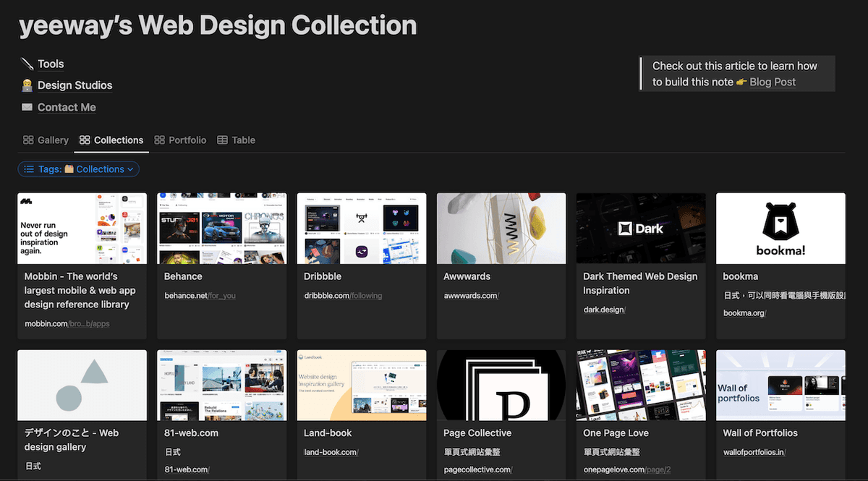Click the Wall of Portfolios card title
The height and width of the screenshot is (481, 868).
tap(760, 433)
